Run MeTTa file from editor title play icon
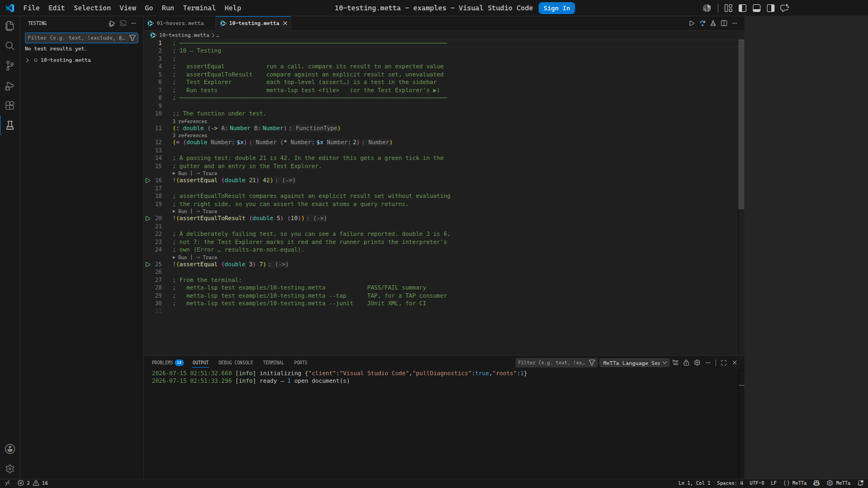The image size is (868, 488). click(692, 23)
